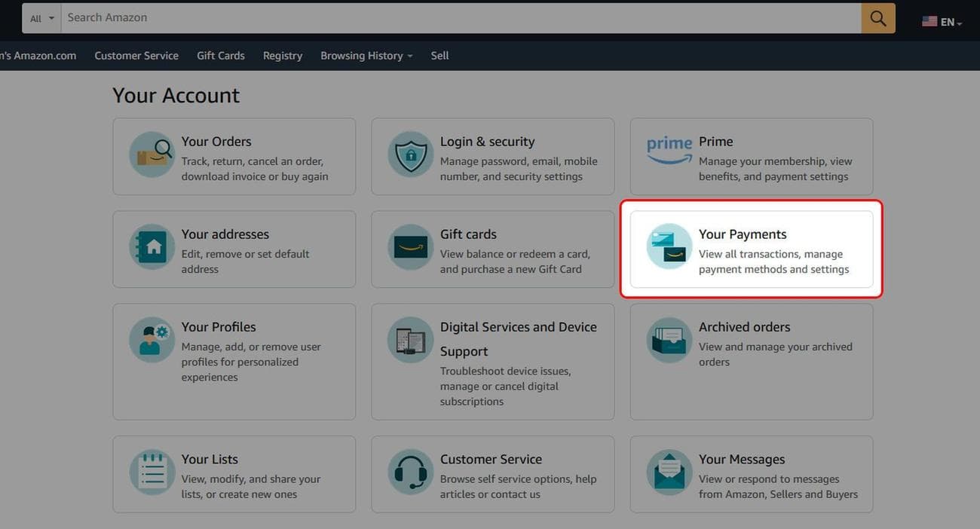Click the Your Lists link
Viewport: 980px width, 529px height.
click(x=210, y=458)
